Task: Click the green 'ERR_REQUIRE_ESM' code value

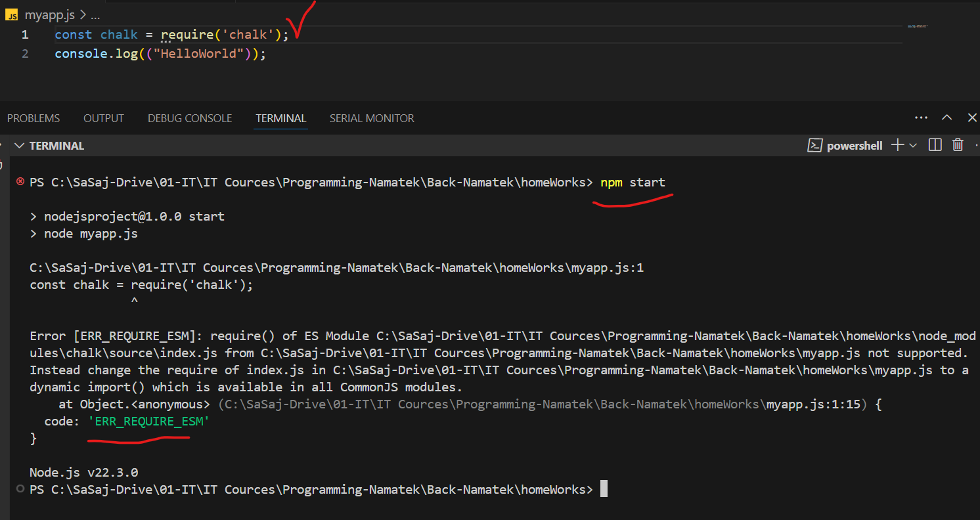Action: [x=148, y=421]
